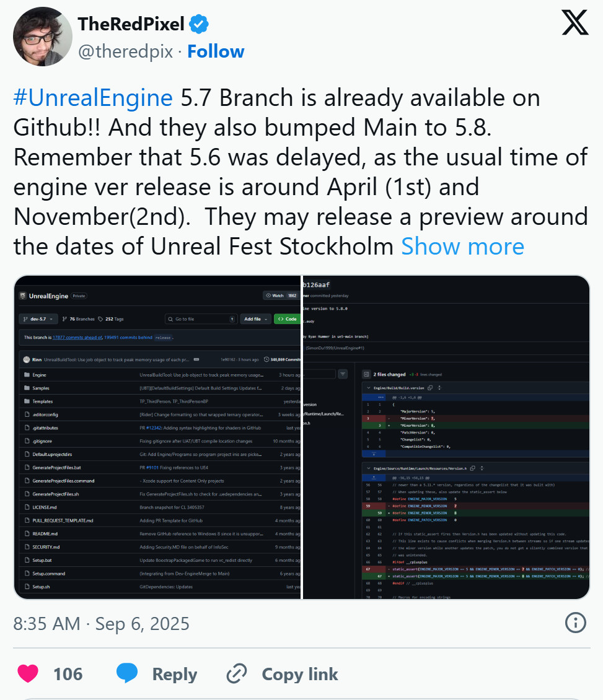Image resolution: width=603 pixels, height=700 pixels.
Task: Open the reply bubble icon on the tweet
Action: pyautogui.click(x=127, y=673)
